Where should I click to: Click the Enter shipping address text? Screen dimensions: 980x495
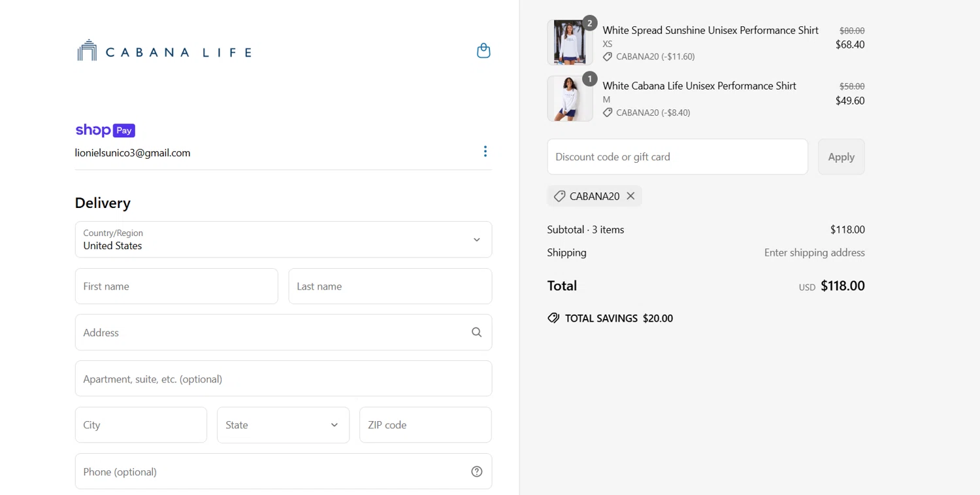(815, 252)
